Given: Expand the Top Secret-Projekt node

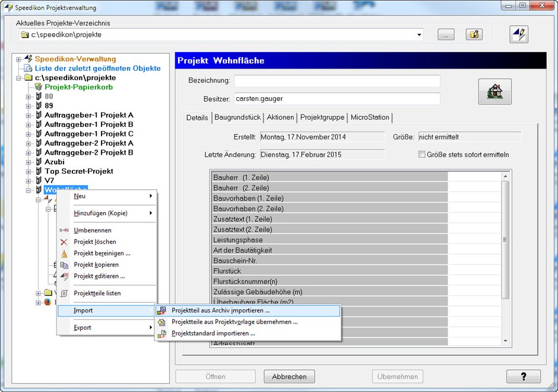Looking at the screenshot, I should [28, 171].
